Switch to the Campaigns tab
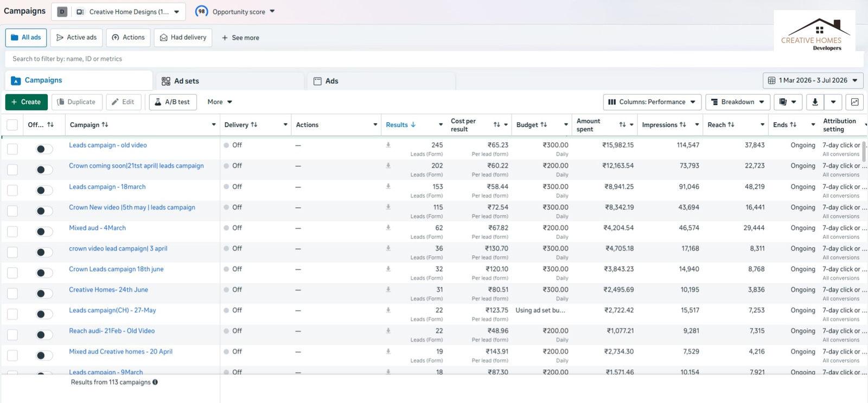Screen dimensions: 868x403 coord(79,80)
